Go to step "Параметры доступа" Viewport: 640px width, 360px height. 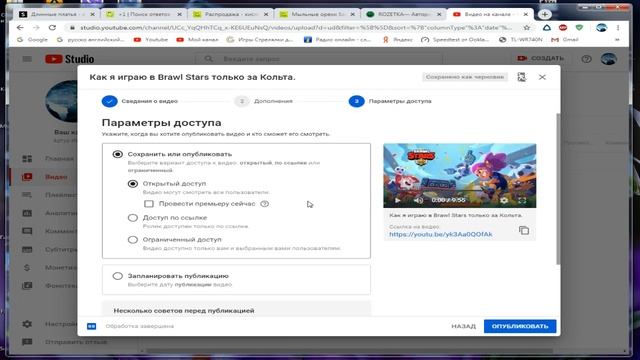click(x=390, y=101)
